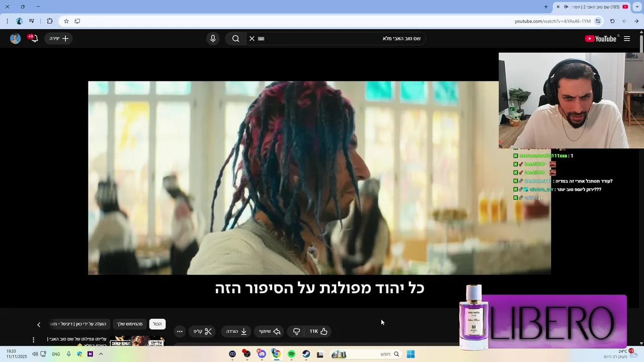
Task: Like the video with 11K thumbs up
Action: [x=318, y=331]
